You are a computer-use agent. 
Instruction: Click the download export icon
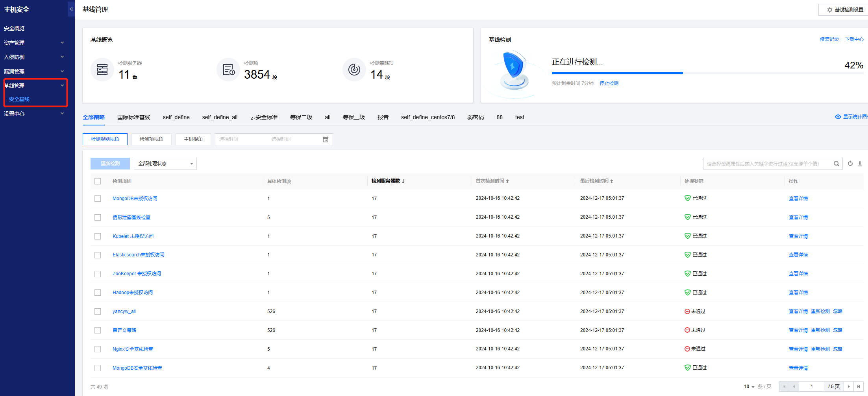click(x=860, y=164)
